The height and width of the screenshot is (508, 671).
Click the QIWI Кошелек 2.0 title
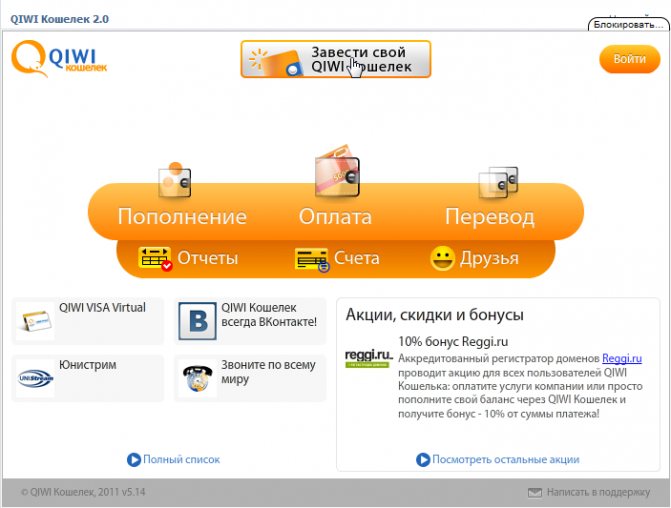[x=59, y=19]
